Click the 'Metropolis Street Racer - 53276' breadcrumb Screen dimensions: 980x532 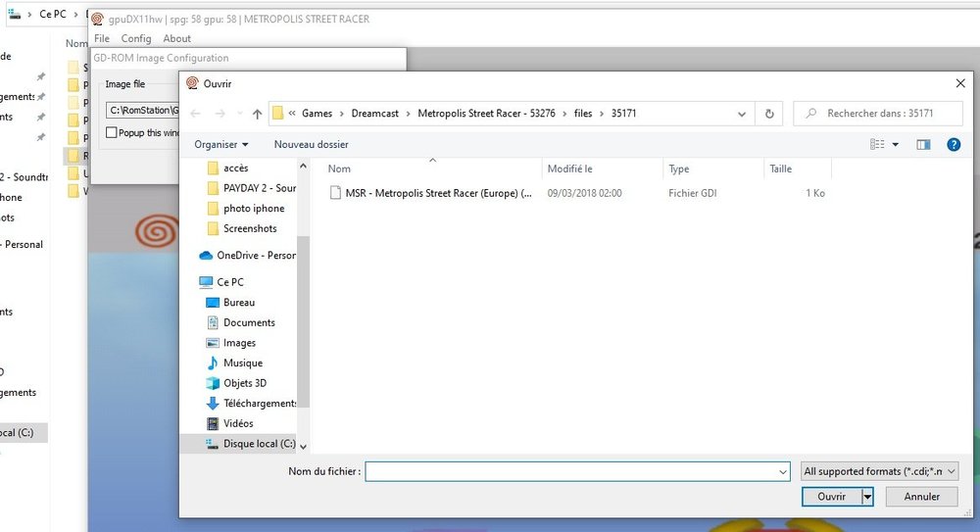(x=486, y=113)
